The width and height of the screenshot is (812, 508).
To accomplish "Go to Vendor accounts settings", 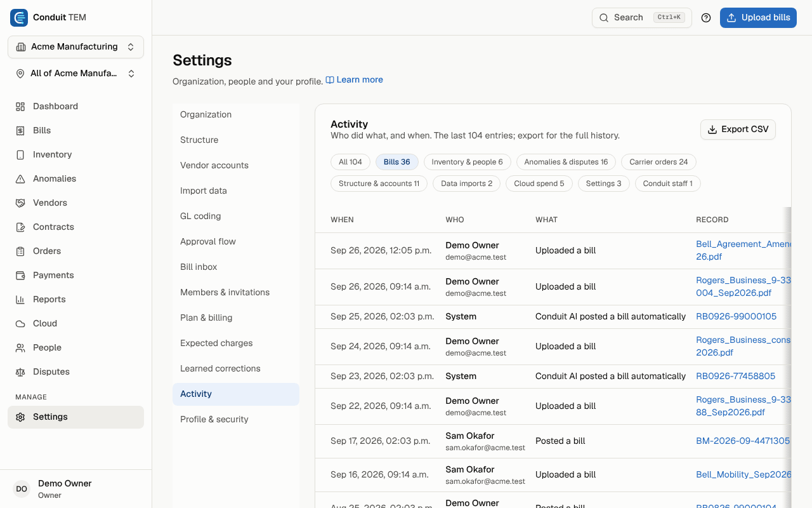I will (x=236, y=166).
